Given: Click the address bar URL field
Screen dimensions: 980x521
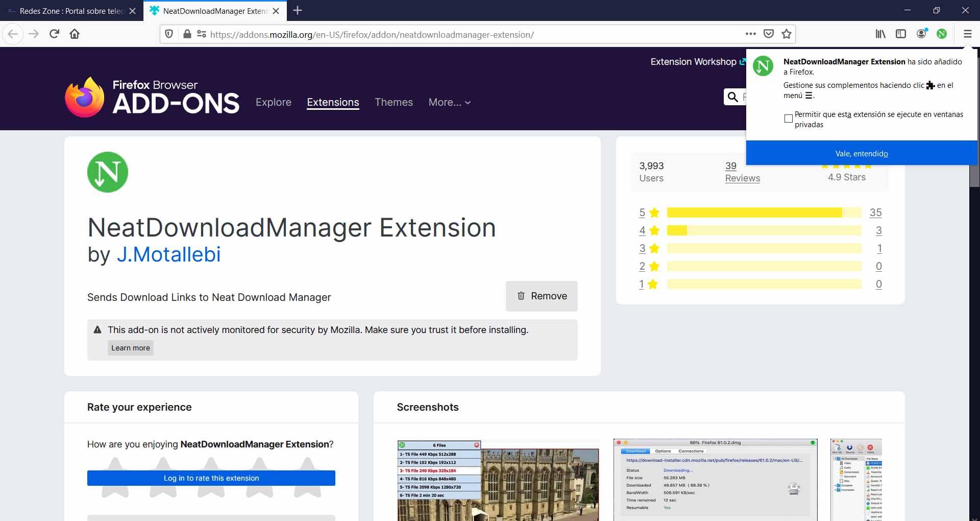Looking at the screenshot, I should coord(459,35).
